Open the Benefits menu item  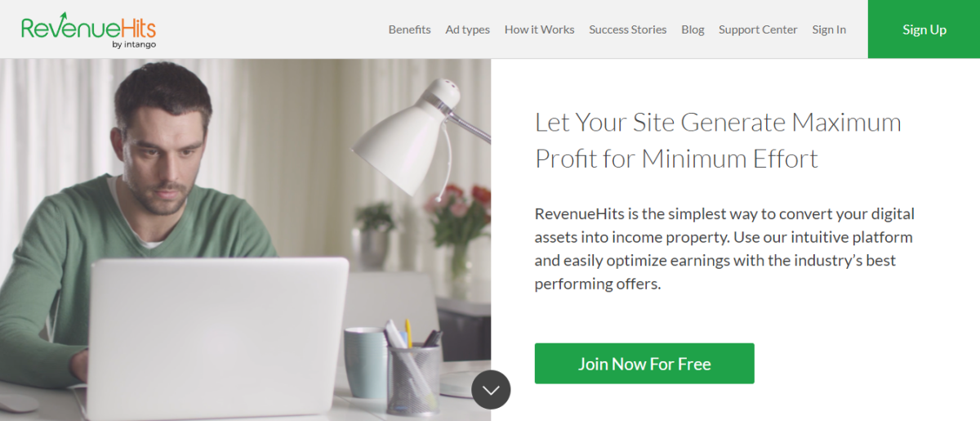[409, 29]
